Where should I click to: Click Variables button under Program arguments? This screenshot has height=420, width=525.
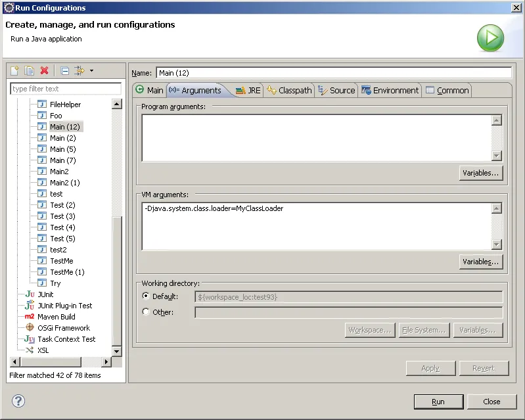(x=481, y=173)
